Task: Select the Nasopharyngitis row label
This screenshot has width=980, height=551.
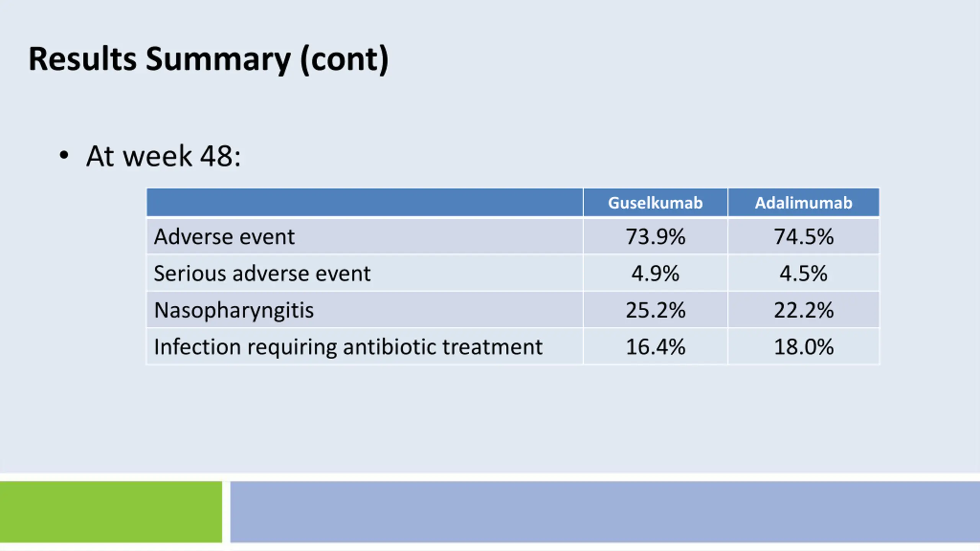Action: pos(234,310)
